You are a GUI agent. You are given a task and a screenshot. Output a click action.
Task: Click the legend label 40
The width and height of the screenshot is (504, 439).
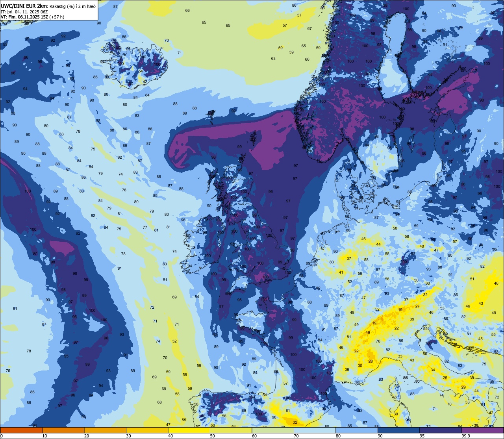click(170, 436)
